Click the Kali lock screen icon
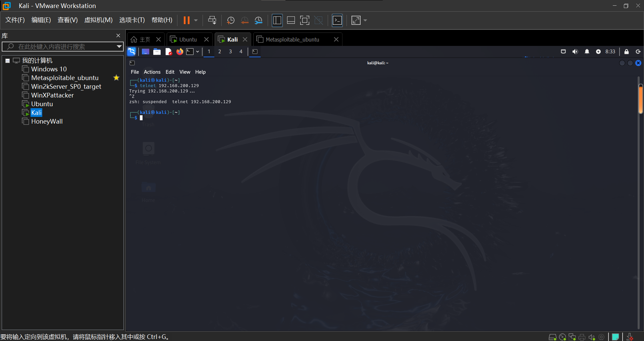 click(x=627, y=52)
